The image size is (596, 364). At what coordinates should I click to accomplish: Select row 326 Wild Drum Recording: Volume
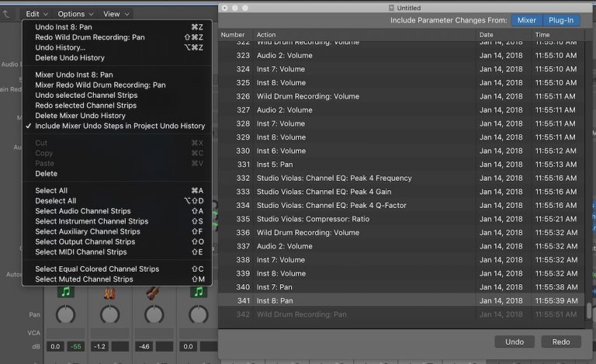(x=401, y=96)
